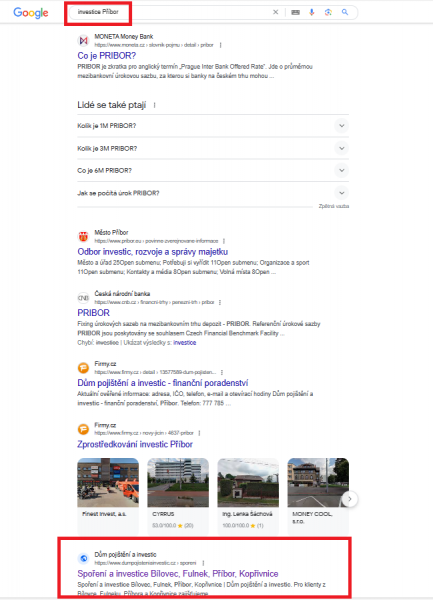The width and height of the screenshot is (433, 600).
Task: Focus the search field containing investice Příbor
Action: tap(170, 12)
